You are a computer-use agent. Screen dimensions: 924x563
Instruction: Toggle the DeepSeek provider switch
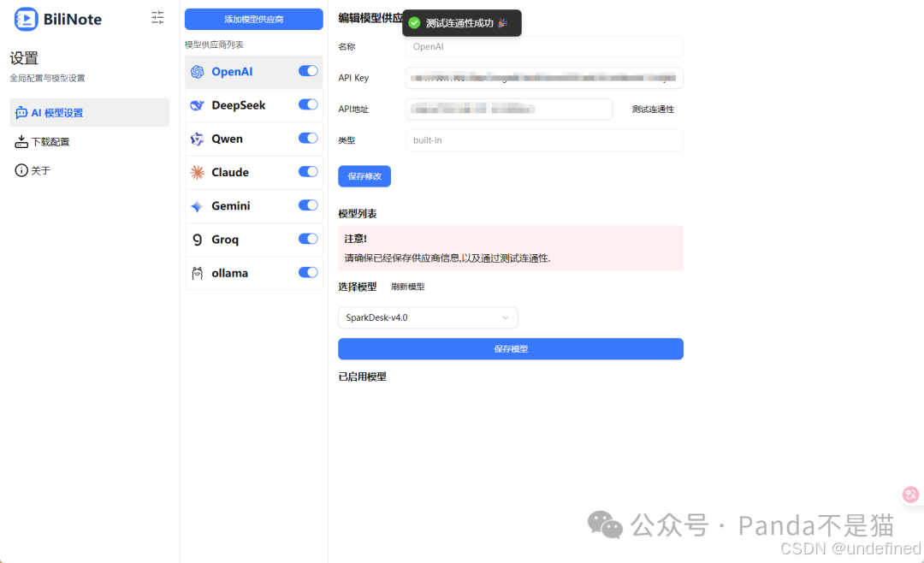click(308, 104)
